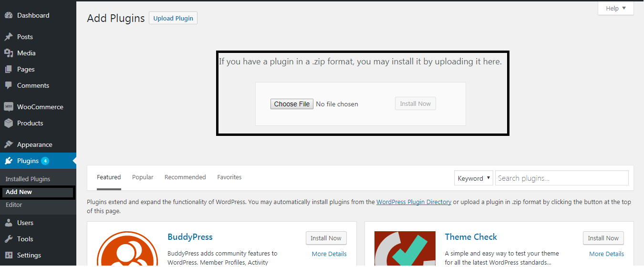The height and width of the screenshot is (267, 644).
Task: Expand the Help dropdown tab
Action: click(x=616, y=8)
